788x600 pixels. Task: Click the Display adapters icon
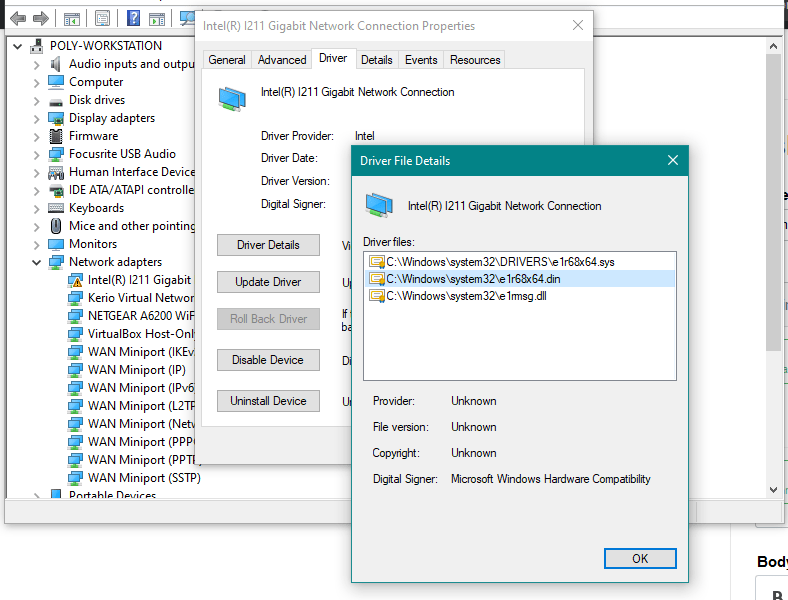56,118
